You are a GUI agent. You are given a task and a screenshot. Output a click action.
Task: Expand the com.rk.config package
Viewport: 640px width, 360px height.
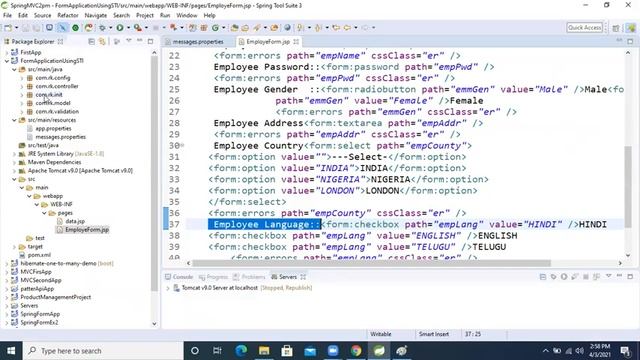tap(22, 78)
